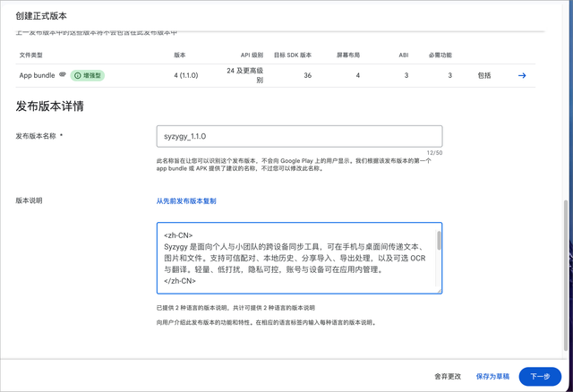
Task: Click the ABI column header
Action: click(x=404, y=55)
